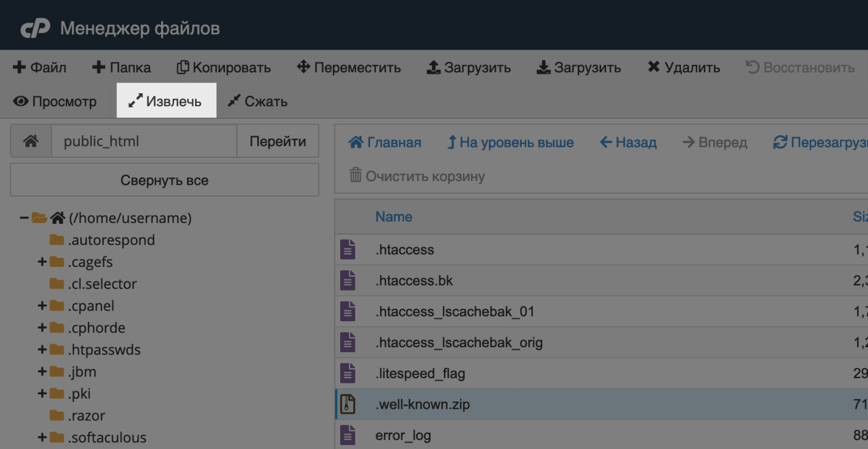Viewport: 868px width, 449px height.
Task: Extract archive with Извлечь
Action: click(166, 101)
